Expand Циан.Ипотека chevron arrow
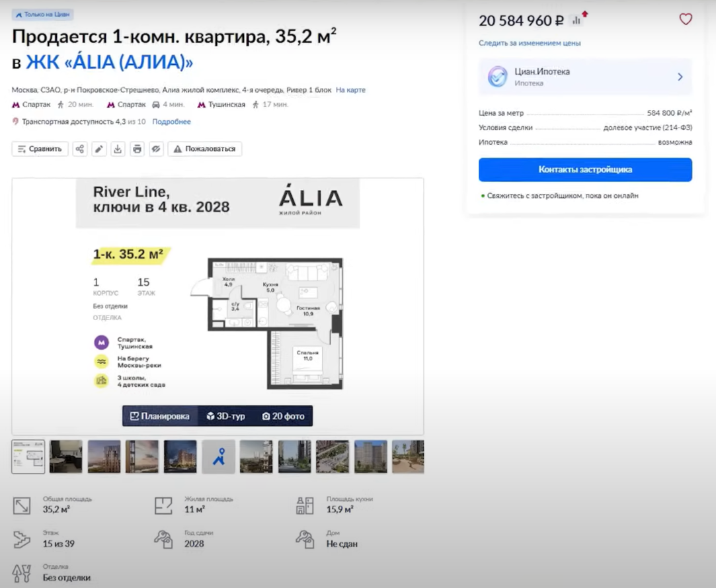 [x=680, y=77]
